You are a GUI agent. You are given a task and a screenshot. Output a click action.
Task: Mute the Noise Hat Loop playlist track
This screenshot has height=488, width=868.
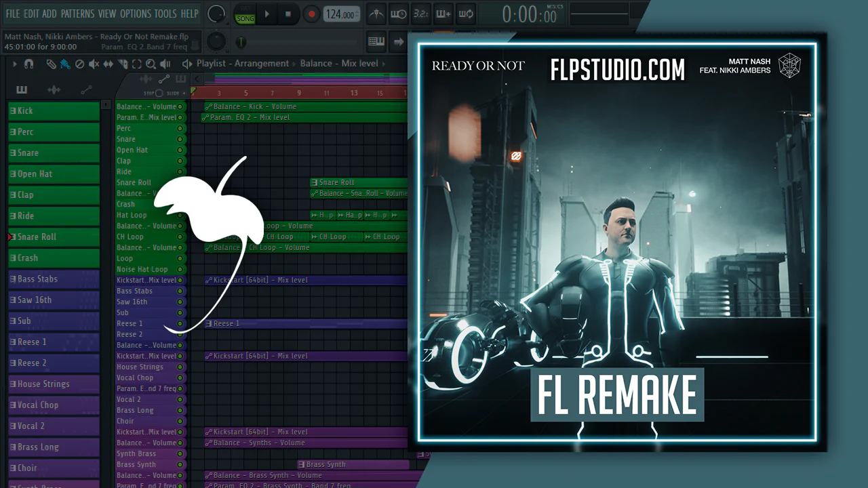click(x=180, y=269)
